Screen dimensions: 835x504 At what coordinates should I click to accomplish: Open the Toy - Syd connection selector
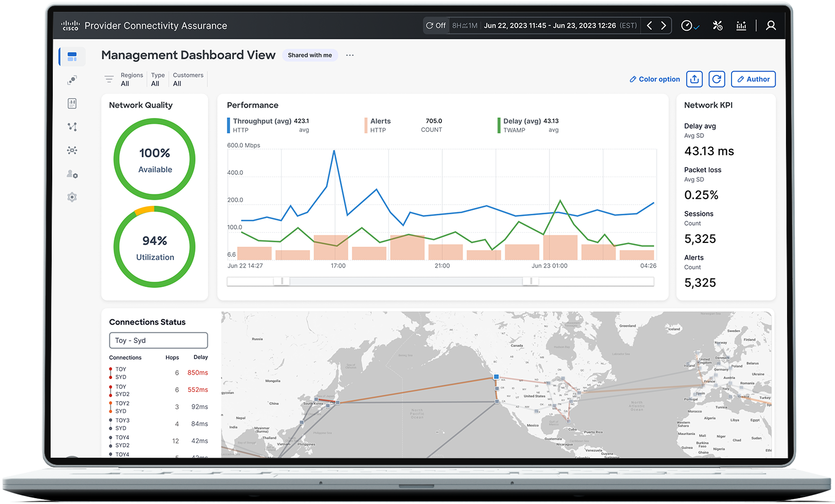158,340
